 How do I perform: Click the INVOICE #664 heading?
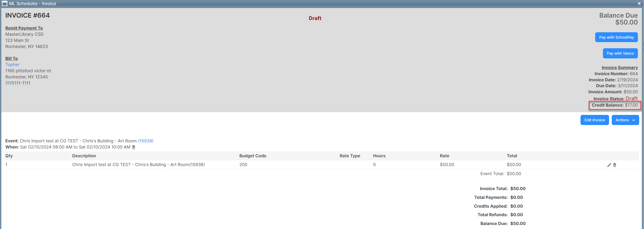click(x=27, y=15)
